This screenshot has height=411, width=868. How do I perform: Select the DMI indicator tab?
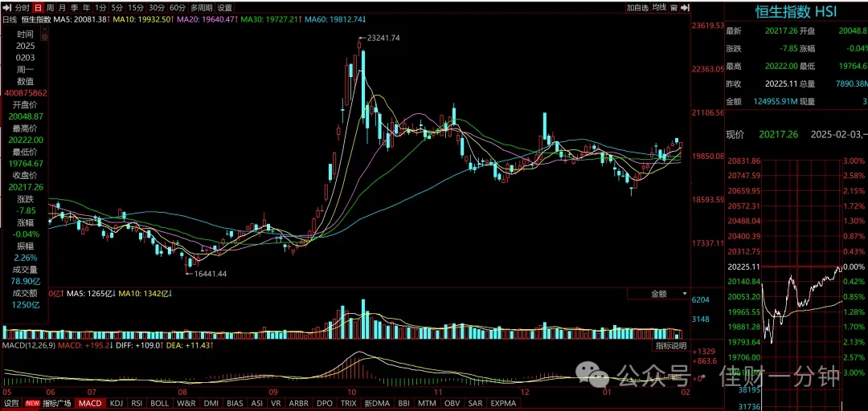coord(211,403)
